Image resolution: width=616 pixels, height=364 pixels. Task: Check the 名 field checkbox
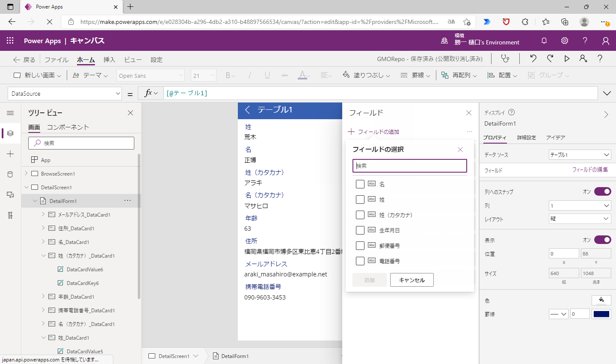[360, 184]
